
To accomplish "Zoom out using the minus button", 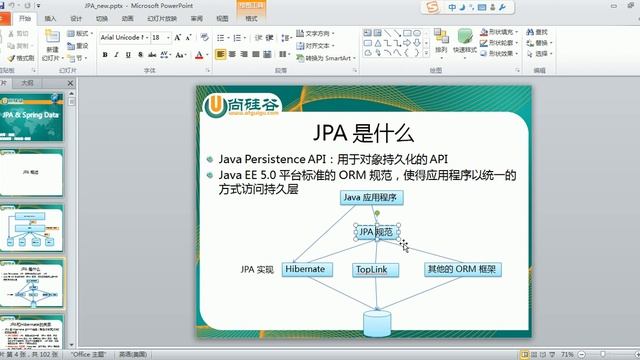I will pos(582,355).
